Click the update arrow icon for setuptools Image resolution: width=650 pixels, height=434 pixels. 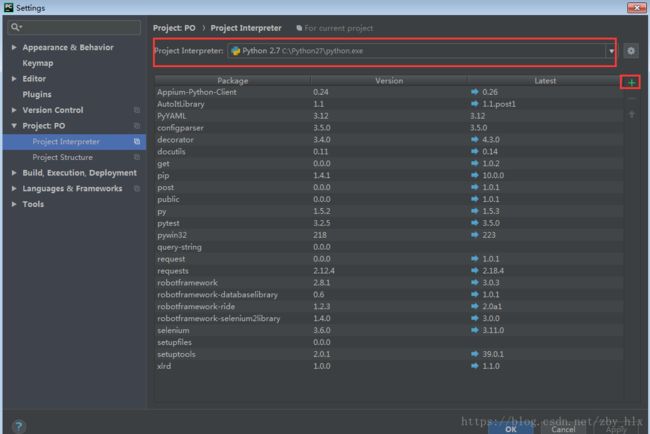coord(475,354)
